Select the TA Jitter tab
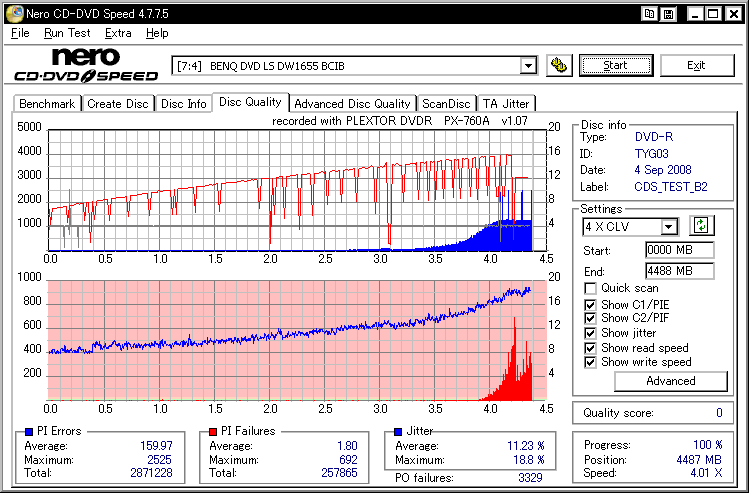This screenshot has width=749, height=493. point(505,103)
